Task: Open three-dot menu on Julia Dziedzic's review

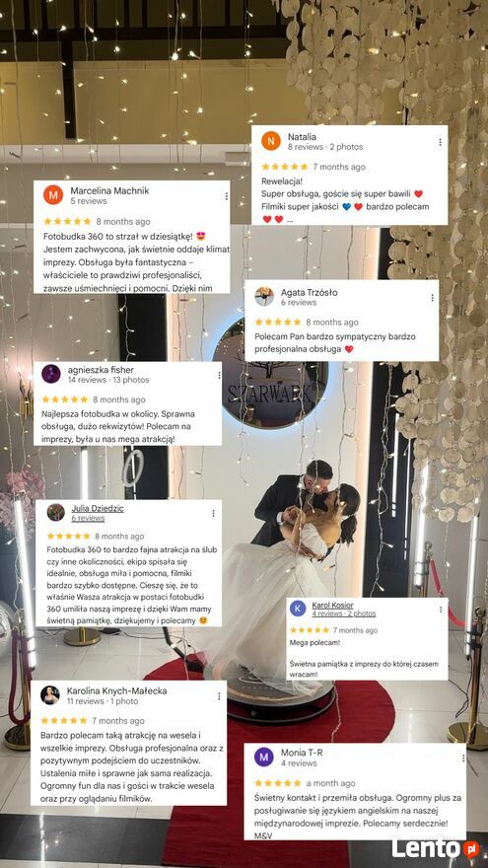Action: [213, 513]
